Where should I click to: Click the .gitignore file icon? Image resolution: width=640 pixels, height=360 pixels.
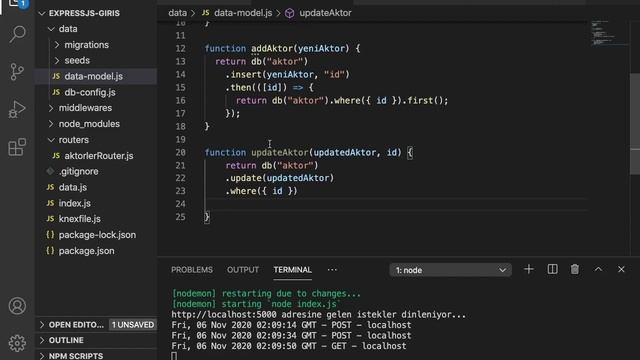50,171
